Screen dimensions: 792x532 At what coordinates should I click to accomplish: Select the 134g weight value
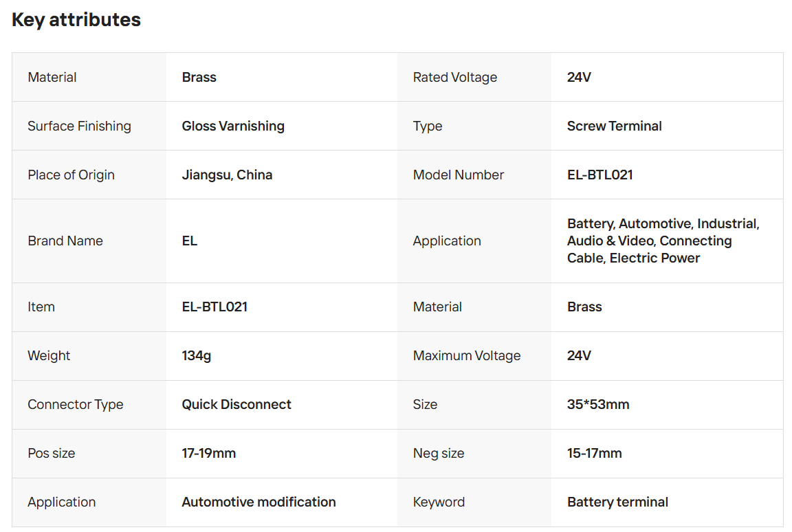click(197, 355)
